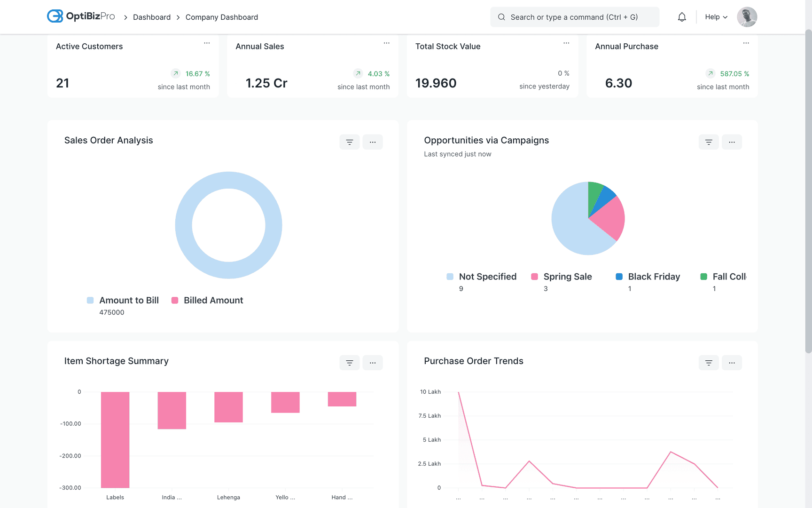
Task: Open filter options for Item Shortage Summary
Action: (x=349, y=363)
